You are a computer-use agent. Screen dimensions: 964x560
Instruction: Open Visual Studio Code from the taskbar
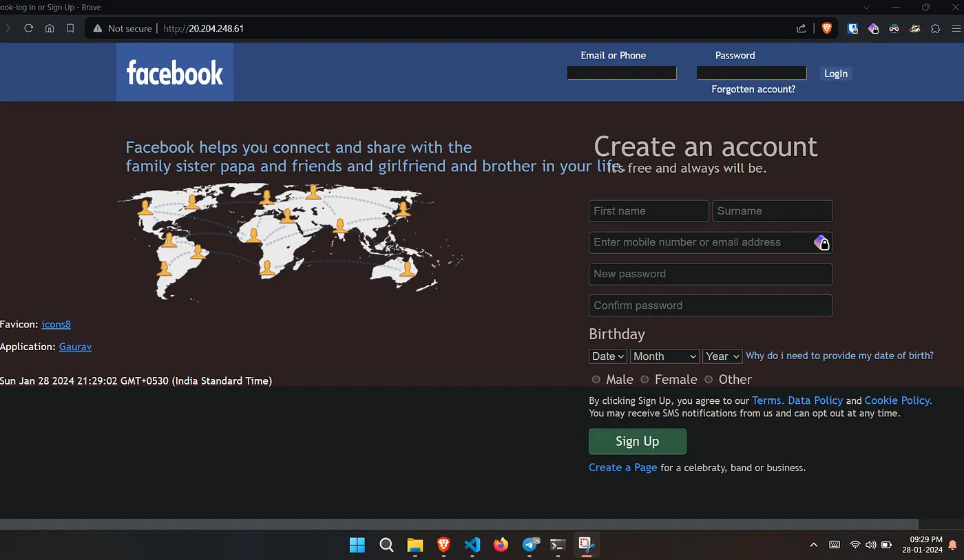(472, 545)
